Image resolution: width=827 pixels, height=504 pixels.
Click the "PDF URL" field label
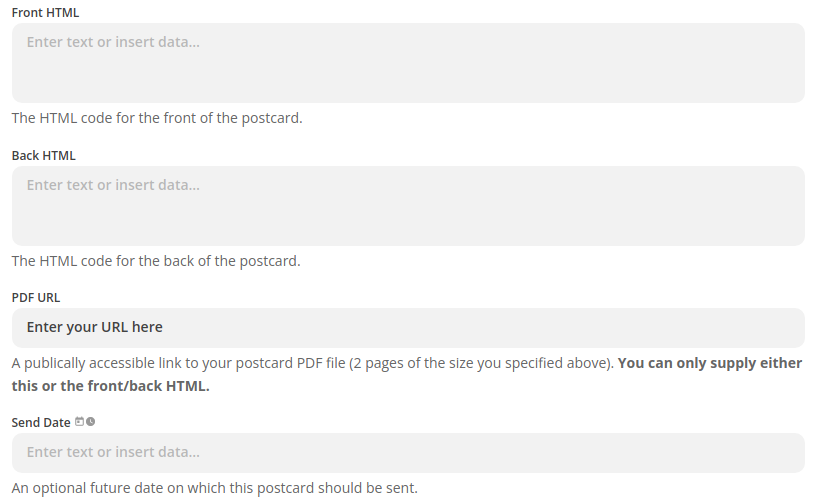36,297
